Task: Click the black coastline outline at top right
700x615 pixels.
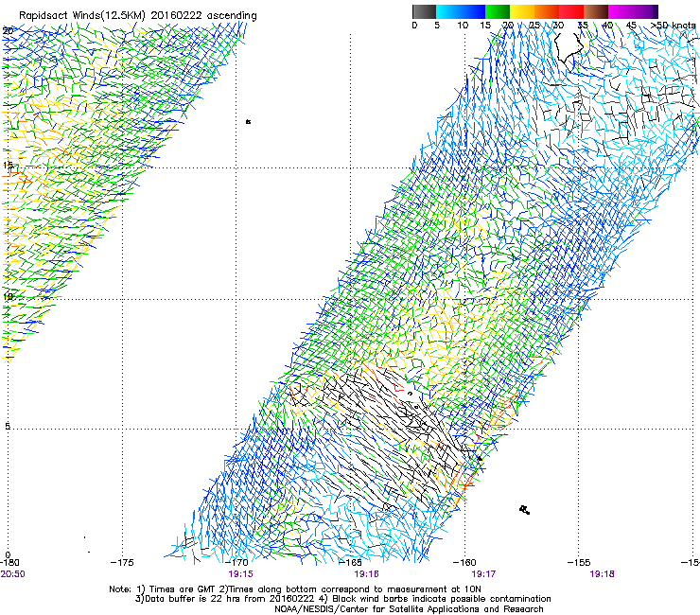Action: click(x=569, y=47)
